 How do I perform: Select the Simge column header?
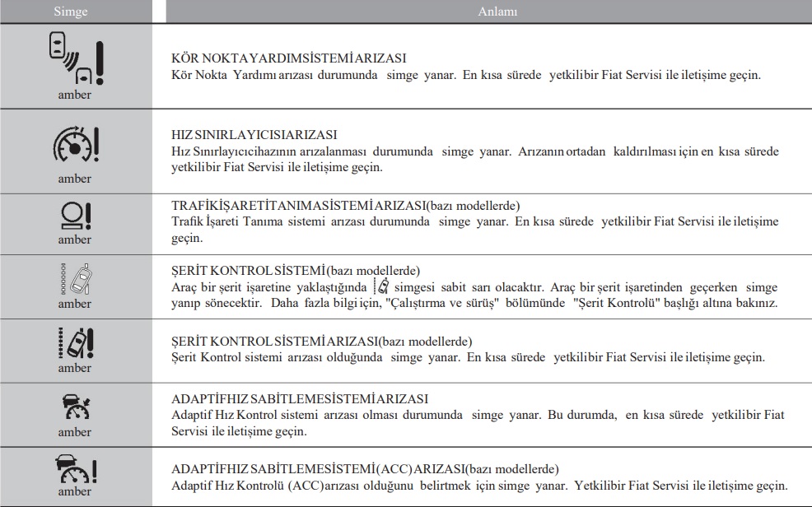tap(71, 12)
